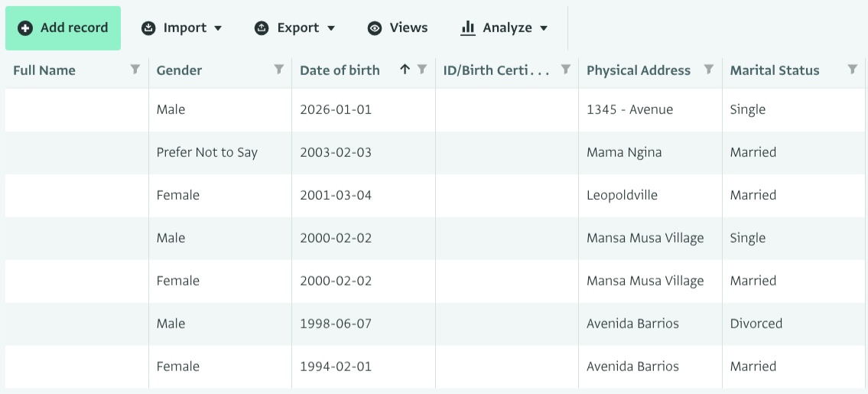Click the Marital Status column header text
The image size is (868, 394).
tap(774, 70)
